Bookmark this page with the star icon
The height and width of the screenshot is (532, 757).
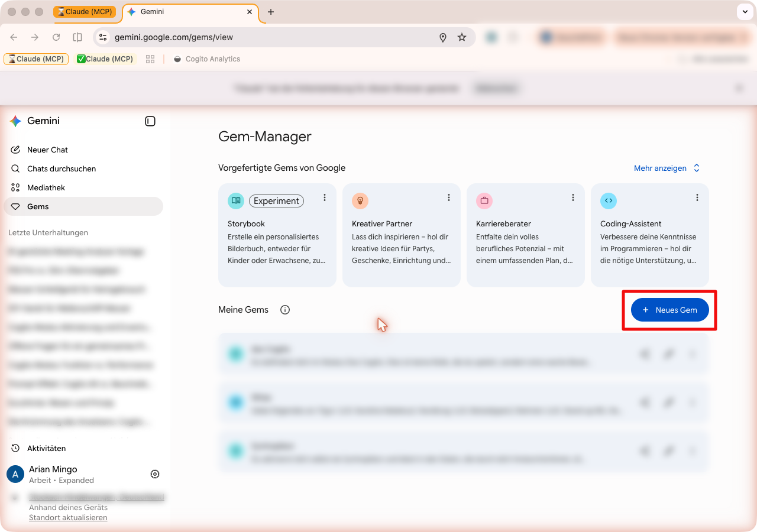click(x=462, y=37)
